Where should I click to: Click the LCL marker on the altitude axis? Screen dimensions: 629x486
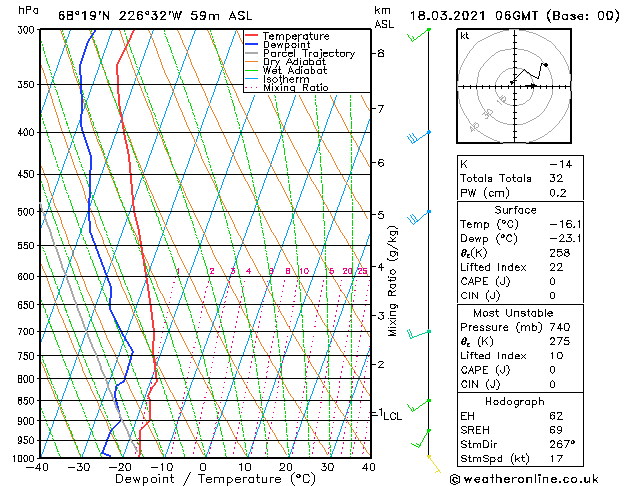391,415
